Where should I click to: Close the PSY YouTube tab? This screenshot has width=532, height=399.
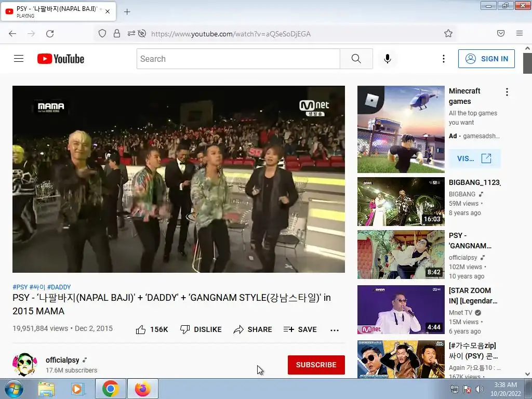click(x=108, y=11)
